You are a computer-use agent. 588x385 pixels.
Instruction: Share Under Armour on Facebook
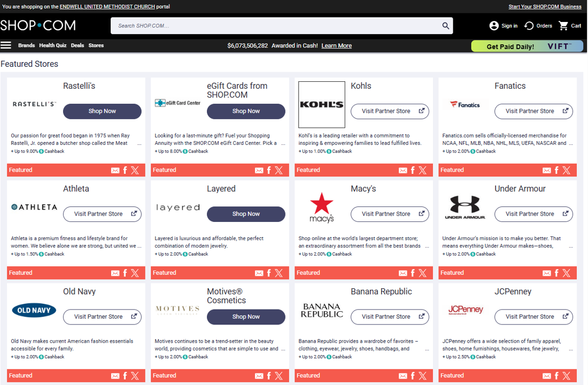556,273
